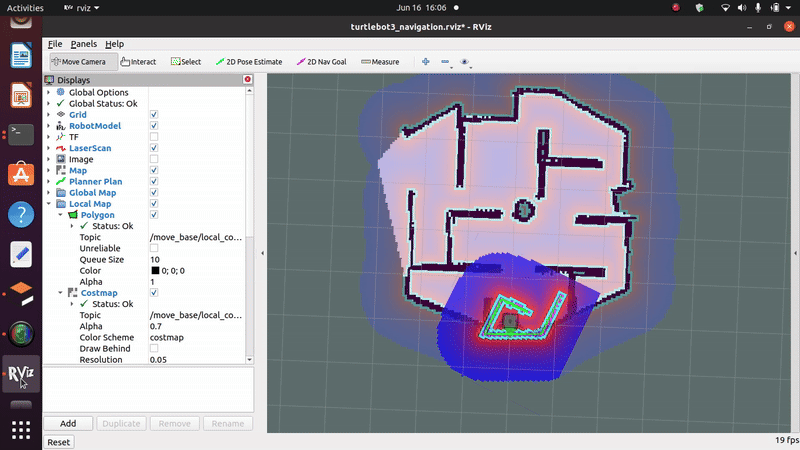This screenshot has width=800, height=450.
Task: Click the Displays panel scroll down arrow
Action: [x=249, y=360]
